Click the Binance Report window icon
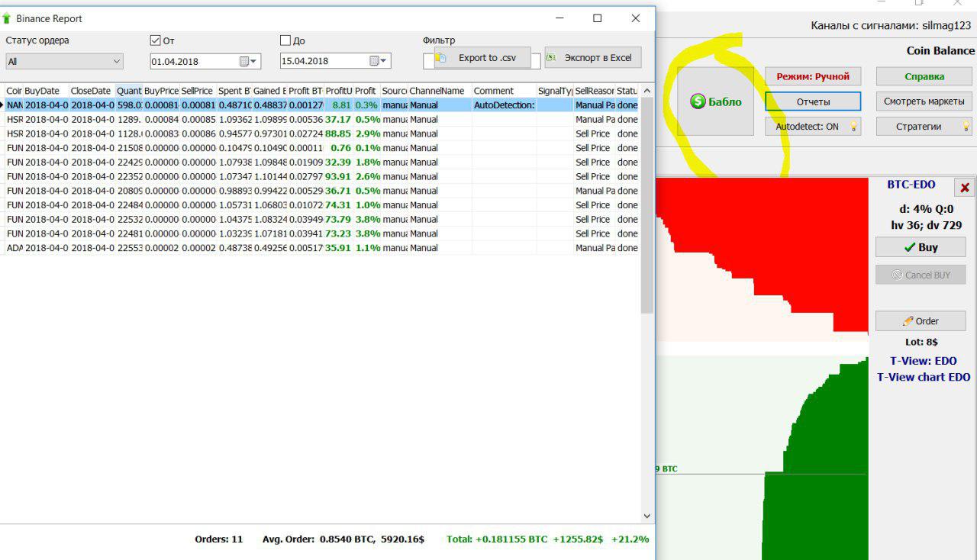 [8, 18]
